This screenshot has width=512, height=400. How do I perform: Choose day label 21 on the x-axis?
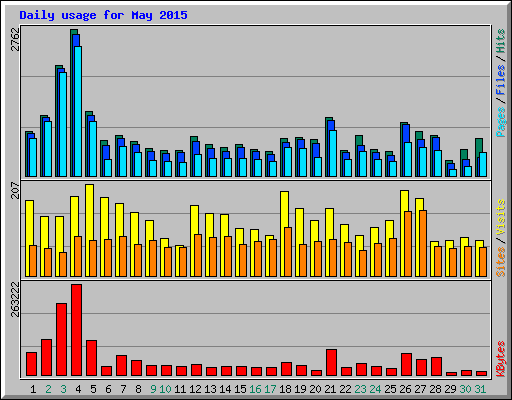point(330,389)
